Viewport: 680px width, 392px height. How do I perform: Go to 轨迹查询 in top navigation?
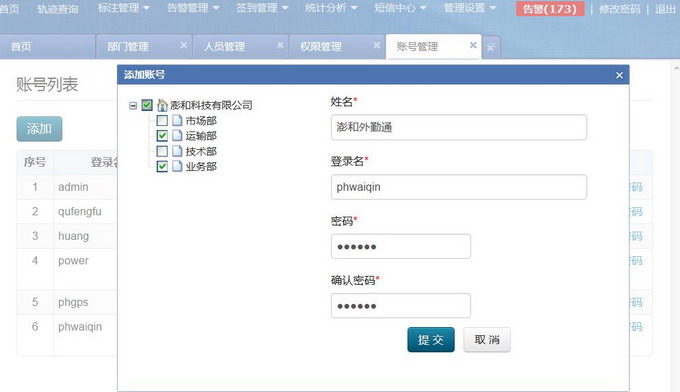click(58, 9)
